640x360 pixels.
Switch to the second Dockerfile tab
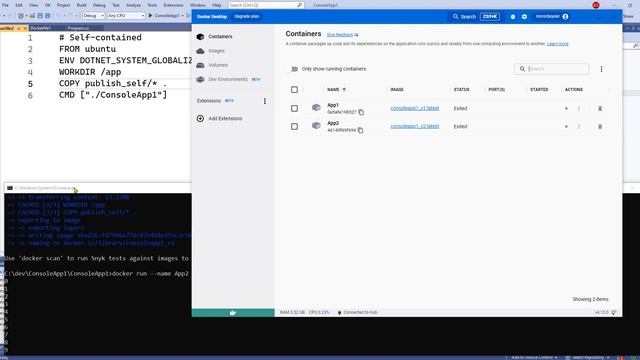[40, 28]
